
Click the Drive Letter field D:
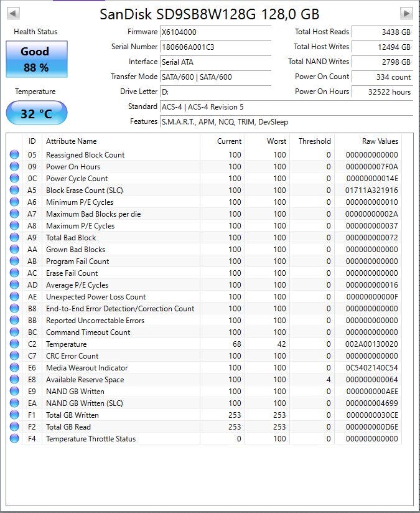(x=215, y=92)
